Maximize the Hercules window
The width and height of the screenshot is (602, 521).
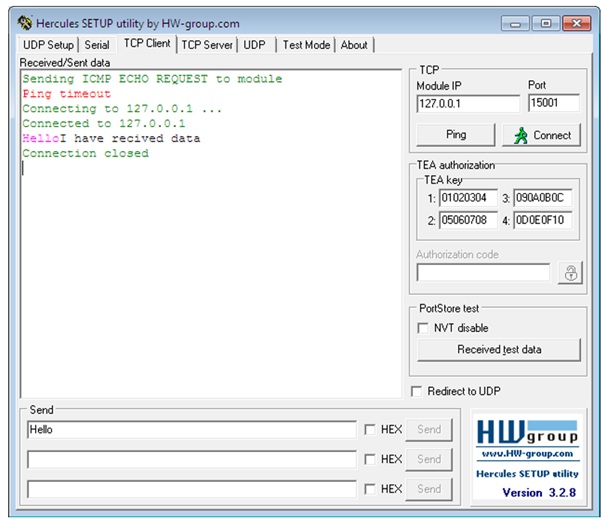[x=546, y=24]
